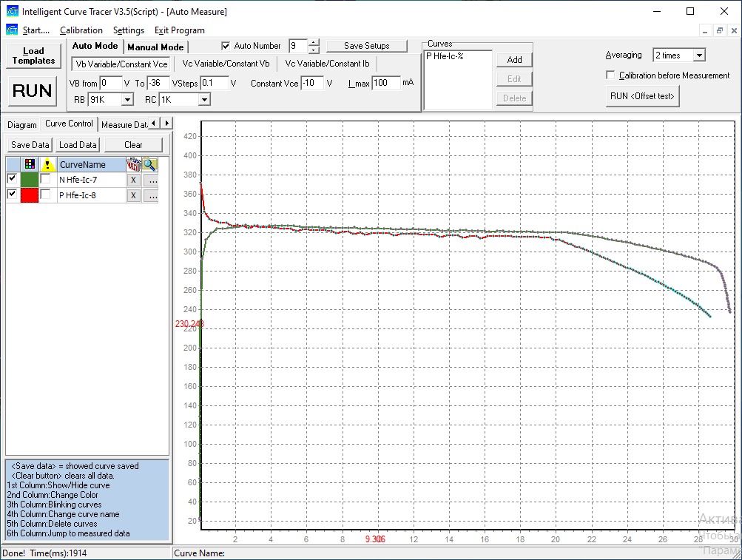This screenshot has width=742, height=560.
Task: Click the color palette column header icon
Action: 30,164
